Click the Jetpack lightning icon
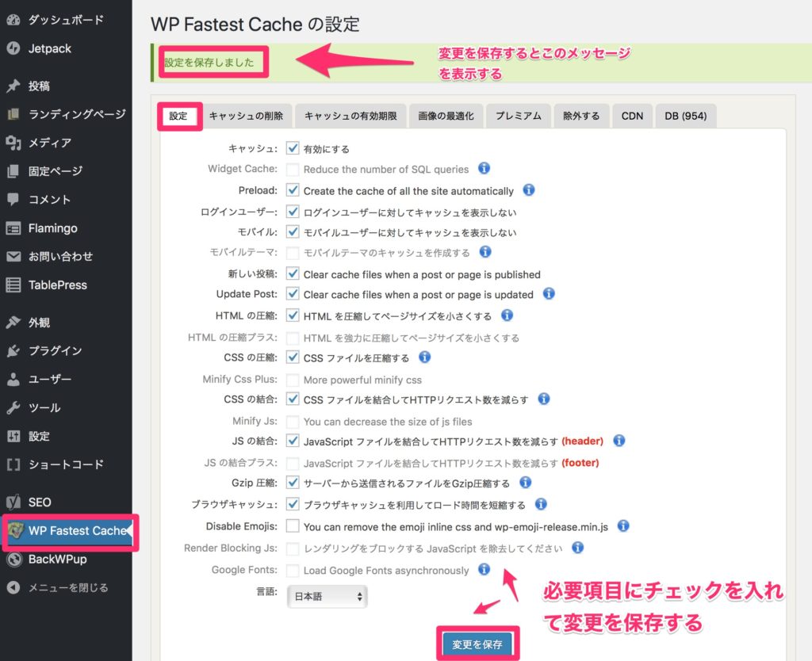Image resolution: width=812 pixels, height=661 pixels. pyautogui.click(x=13, y=48)
